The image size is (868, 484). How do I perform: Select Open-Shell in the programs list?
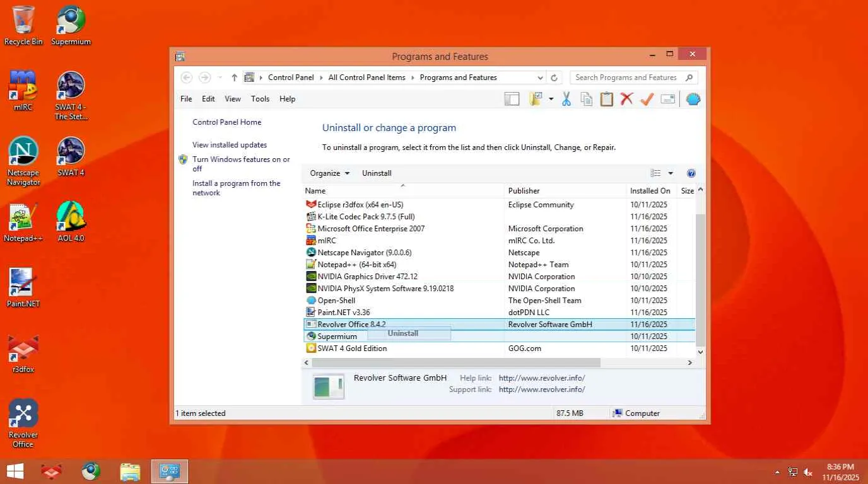point(499,301)
